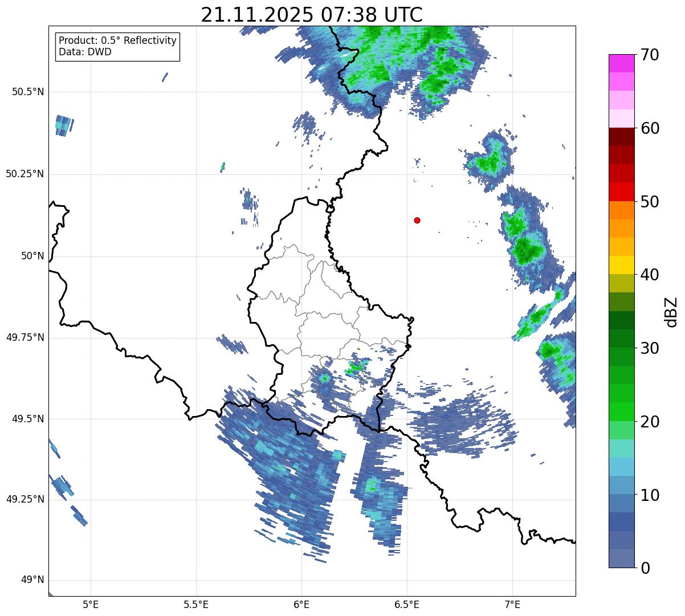The width and height of the screenshot is (685, 616).
Task: Click the 50.25°N latitude label
Action: [25, 174]
